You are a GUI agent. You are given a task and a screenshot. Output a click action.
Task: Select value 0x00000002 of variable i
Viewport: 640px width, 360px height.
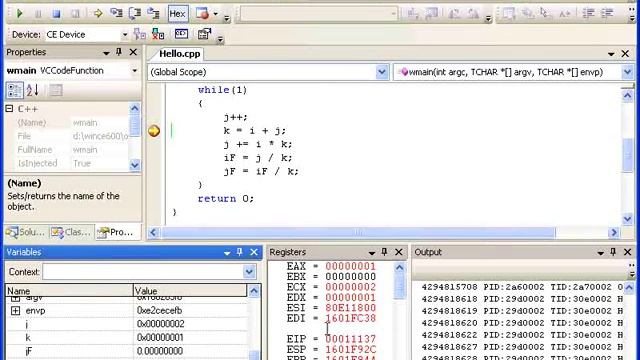(160, 324)
